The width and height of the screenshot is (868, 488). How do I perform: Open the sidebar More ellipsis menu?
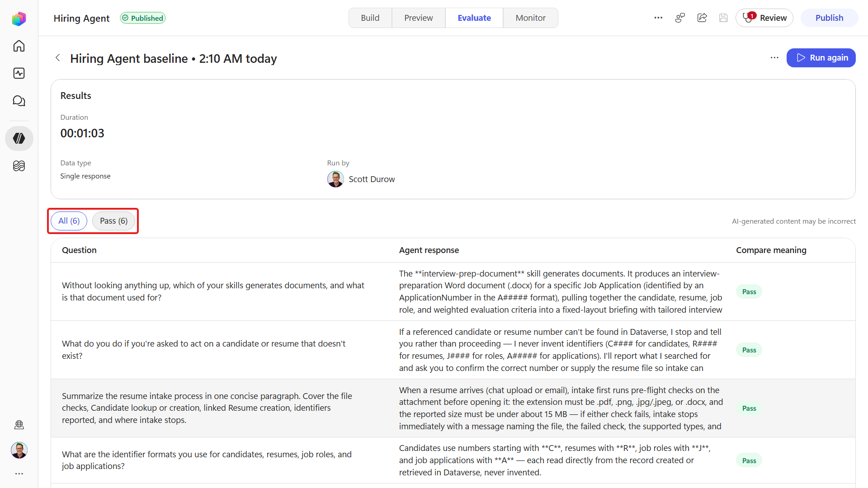[x=19, y=474]
